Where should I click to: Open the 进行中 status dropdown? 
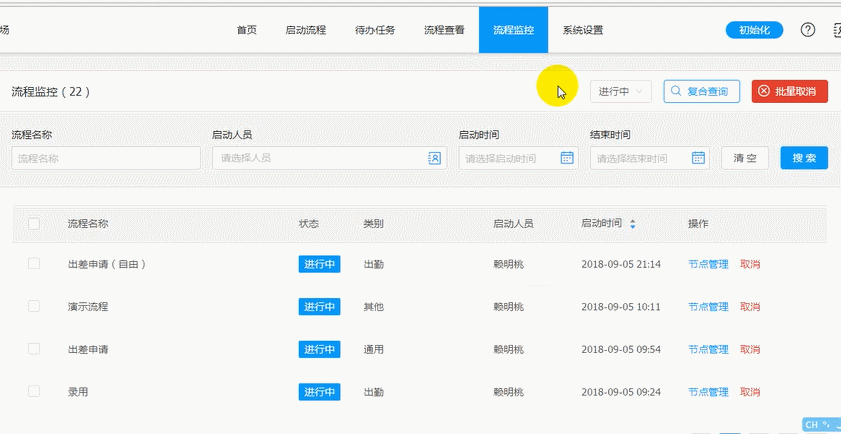pyautogui.click(x=621, y=92)
